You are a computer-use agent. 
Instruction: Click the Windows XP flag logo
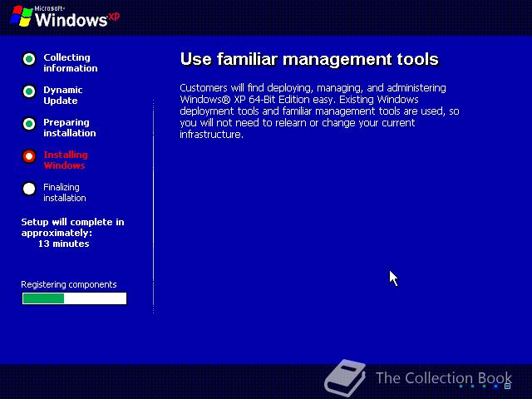tap(22, 16)
